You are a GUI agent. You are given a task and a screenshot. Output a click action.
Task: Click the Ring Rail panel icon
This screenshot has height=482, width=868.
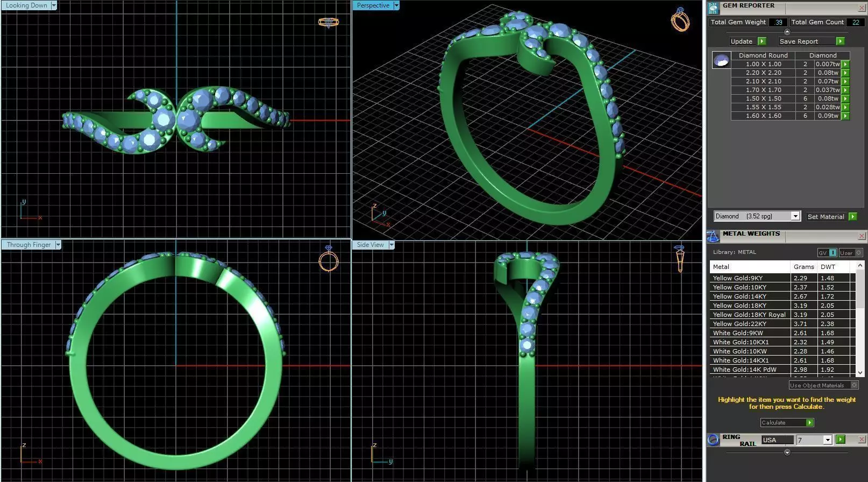713,440
